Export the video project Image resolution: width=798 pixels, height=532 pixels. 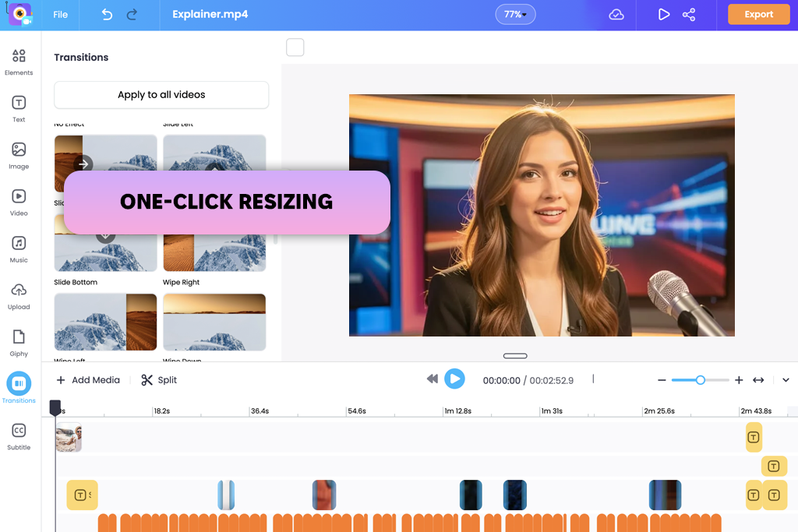click(759, 14)
